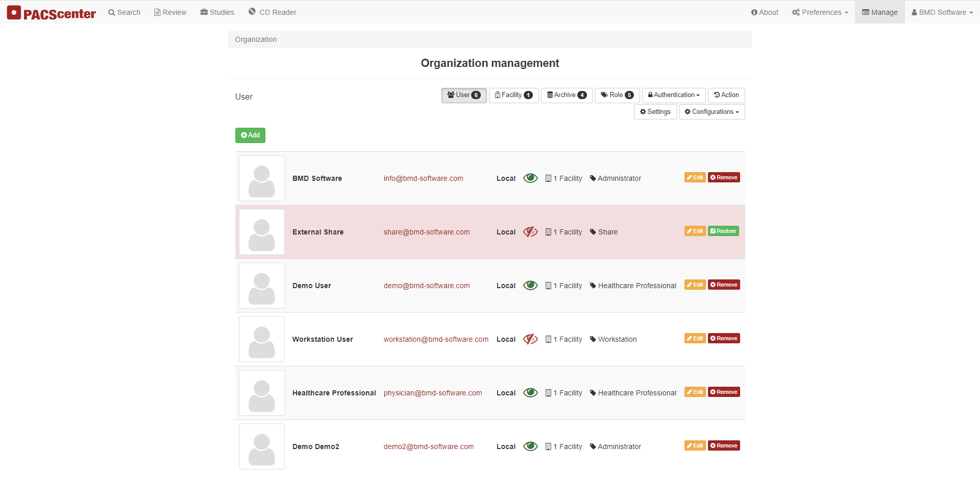Switch to the Facility tab
980x494 pixels.
(513, 95)
